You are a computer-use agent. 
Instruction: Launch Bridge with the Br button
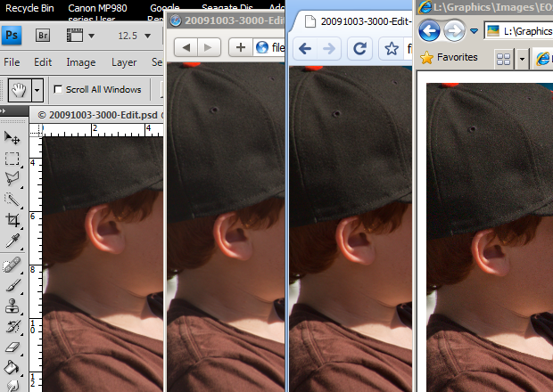pos(43,36)
